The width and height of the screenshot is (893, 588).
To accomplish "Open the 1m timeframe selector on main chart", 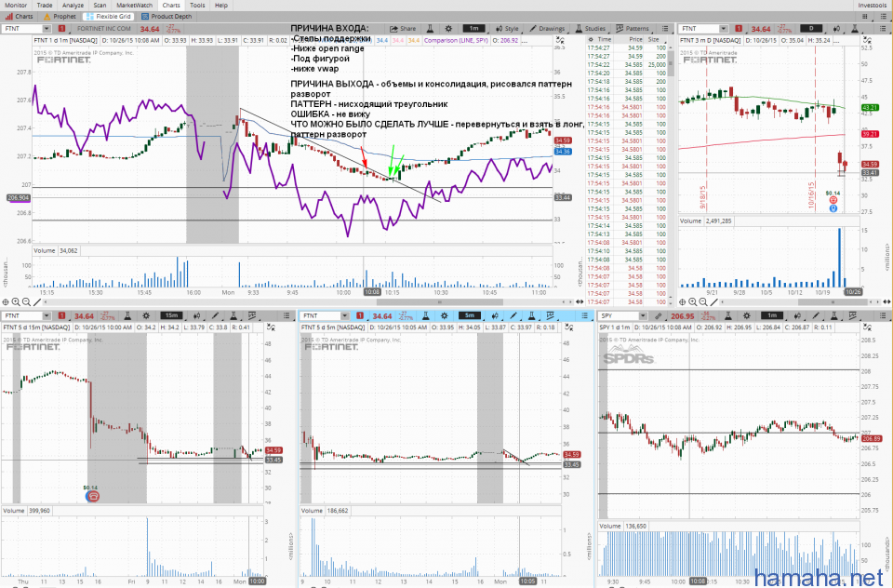I will pyautogui.click(x=473, y=29).
